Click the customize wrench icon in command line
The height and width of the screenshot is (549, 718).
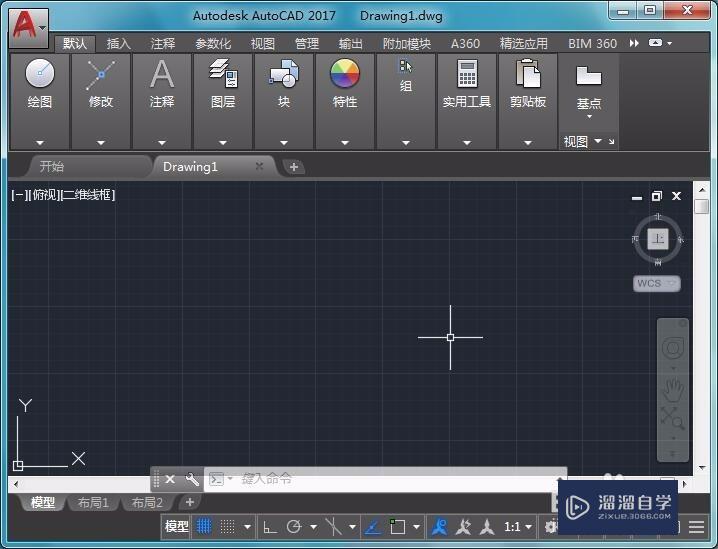click(x=192, y=479)
